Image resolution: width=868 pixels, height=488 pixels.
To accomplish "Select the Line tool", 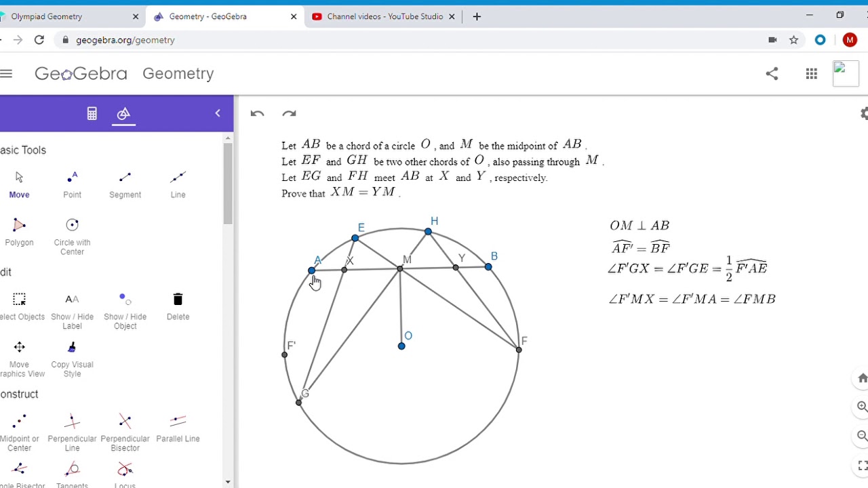I will point(178,184).
